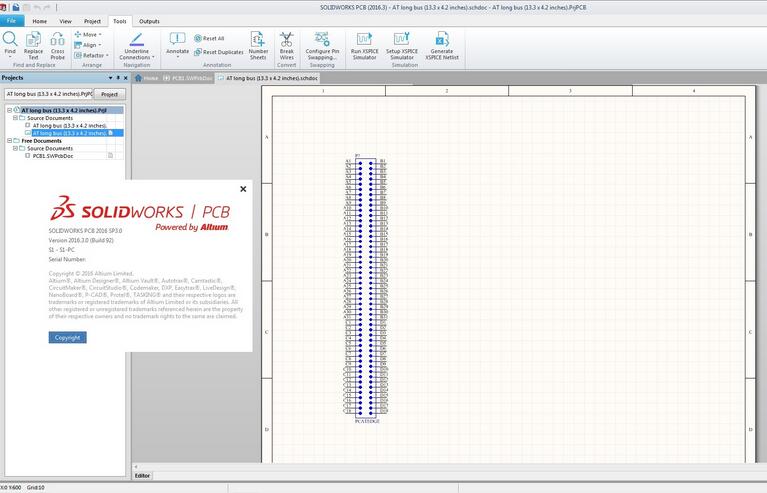Open the Move dropdown in Arrange
This screenshot has width=767, height=493.
[x=88, y=35]
